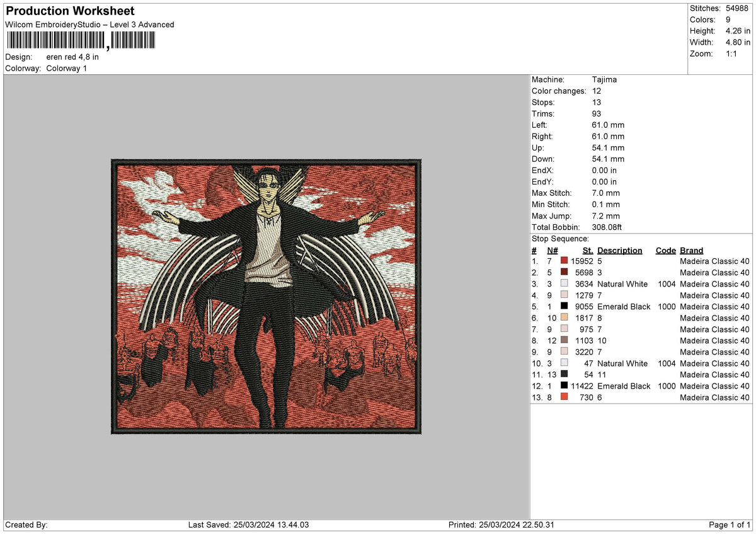Click stitch count '3220' in row 9

(x=585, y=352)
